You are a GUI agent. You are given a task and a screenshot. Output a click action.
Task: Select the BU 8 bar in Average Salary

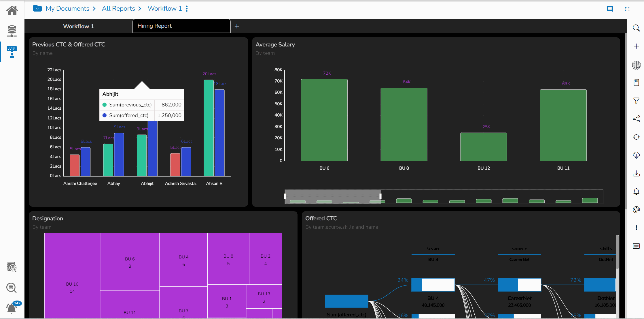[x=404, y=124]
